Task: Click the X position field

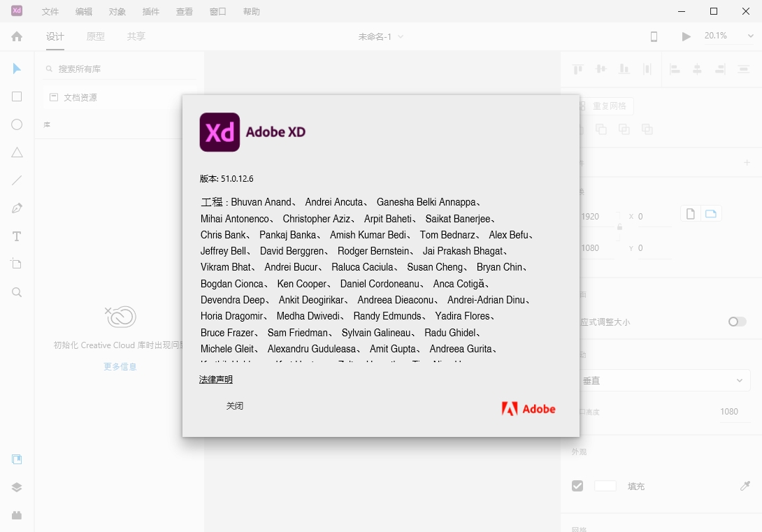Action: (x=654, y=217)
